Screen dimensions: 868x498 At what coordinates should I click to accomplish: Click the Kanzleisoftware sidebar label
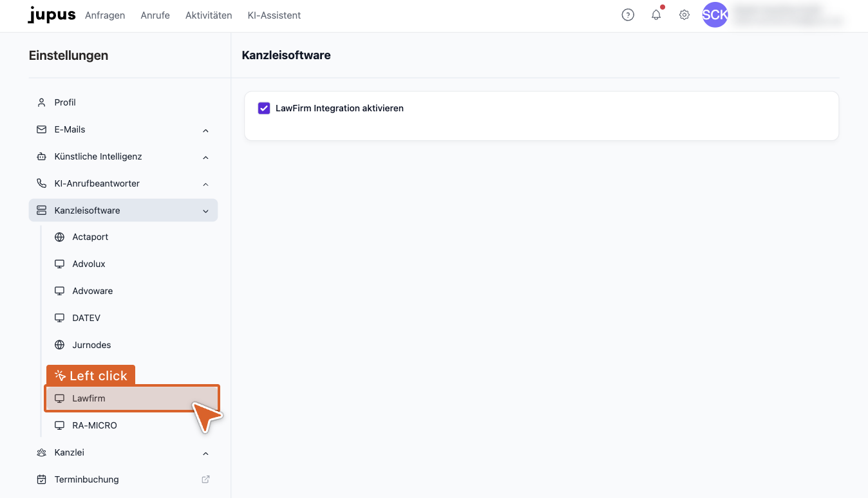(x=87, y=210)
